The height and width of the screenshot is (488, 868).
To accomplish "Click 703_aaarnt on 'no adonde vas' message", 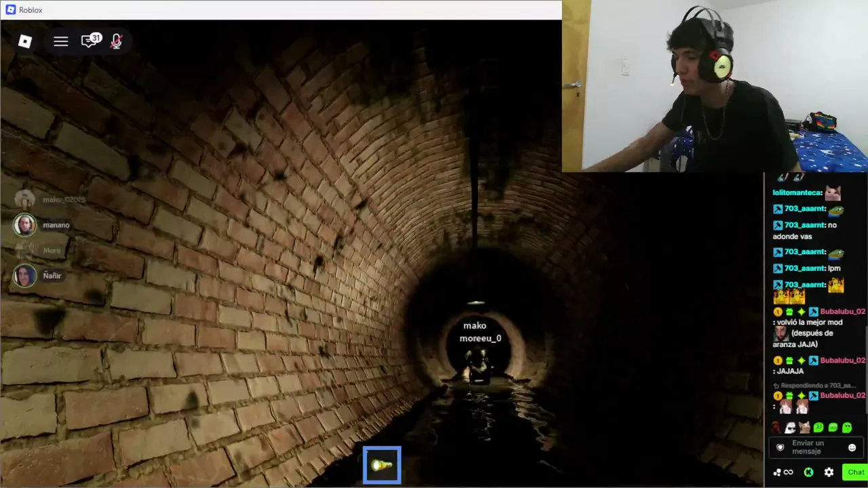I will (x=804, y=225).
